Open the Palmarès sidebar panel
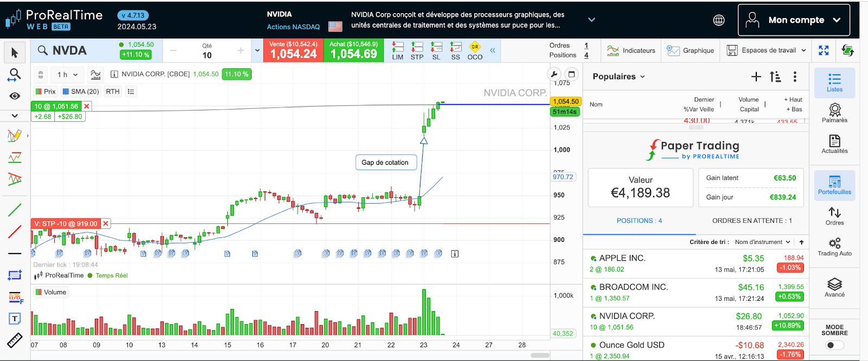Viewport: 868px width, 361px height. tap(834, 113)
